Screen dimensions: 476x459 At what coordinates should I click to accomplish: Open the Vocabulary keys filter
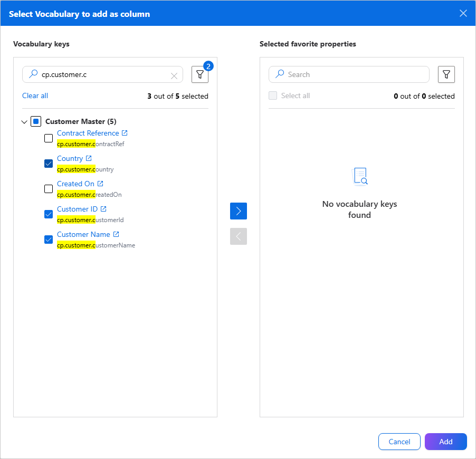coord(200,74)
